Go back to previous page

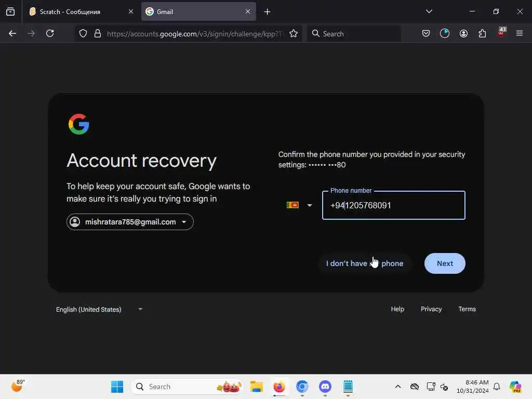pyautogui.click(x=12, y=33)
